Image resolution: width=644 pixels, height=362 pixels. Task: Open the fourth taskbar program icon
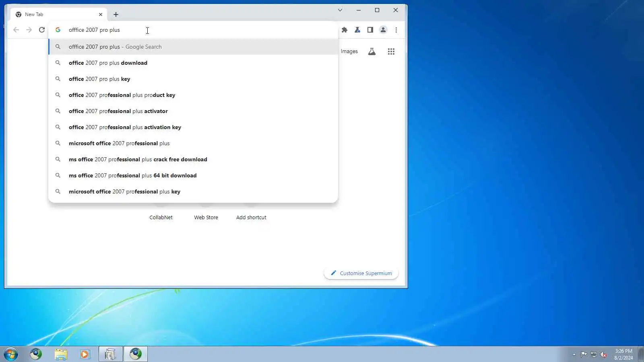coord(110,354)
